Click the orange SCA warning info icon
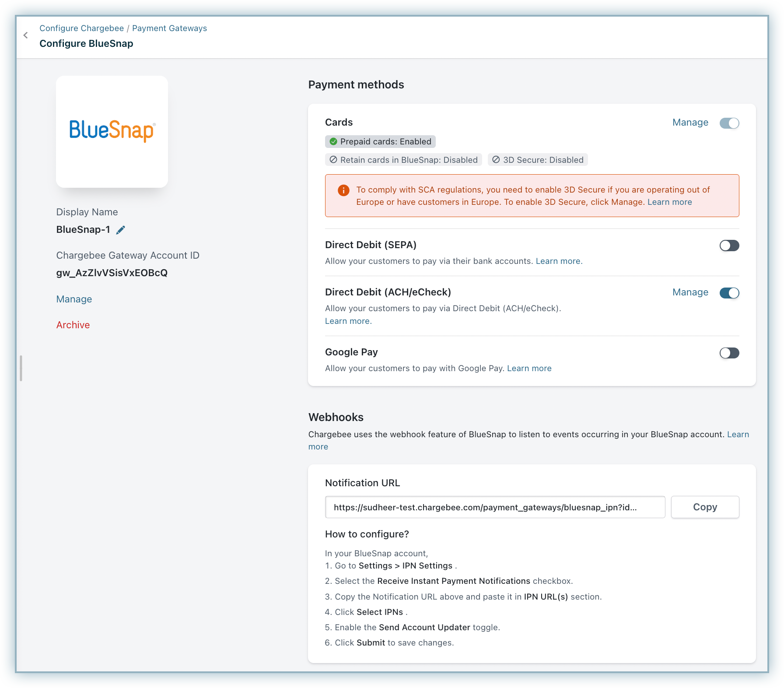The width and height of the screenshot is (784, 688). 343,190
